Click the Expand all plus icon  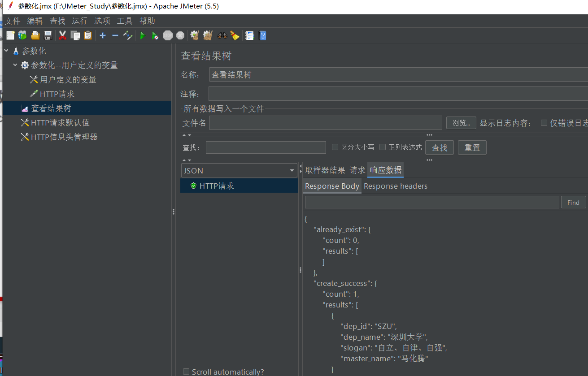(103, 35)
